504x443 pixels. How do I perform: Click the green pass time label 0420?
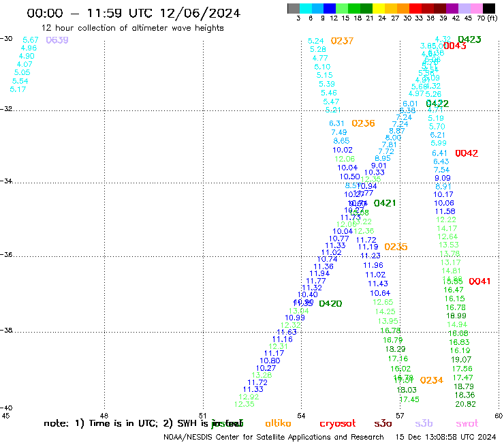[x=330, y=303]
